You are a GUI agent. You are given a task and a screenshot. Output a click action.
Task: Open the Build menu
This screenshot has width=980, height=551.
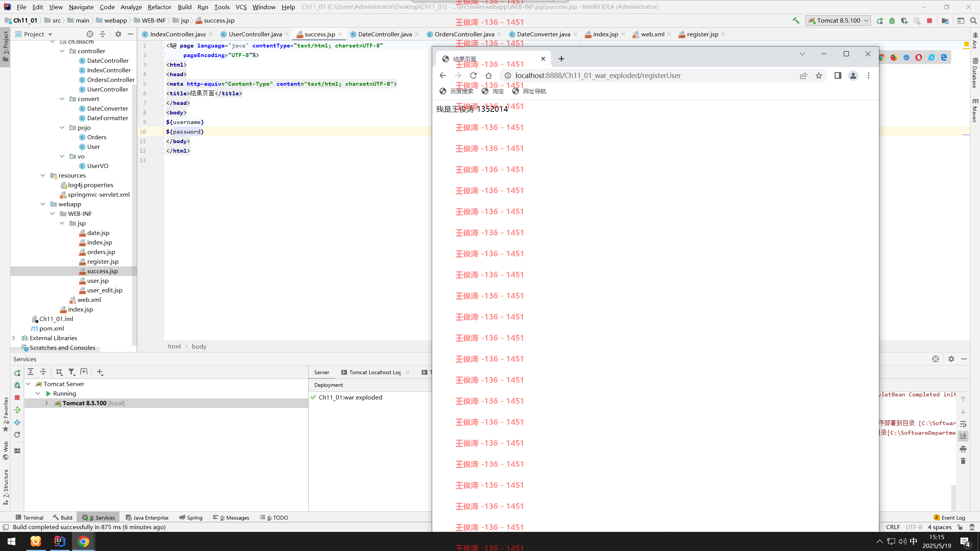[x=185, y=7]
